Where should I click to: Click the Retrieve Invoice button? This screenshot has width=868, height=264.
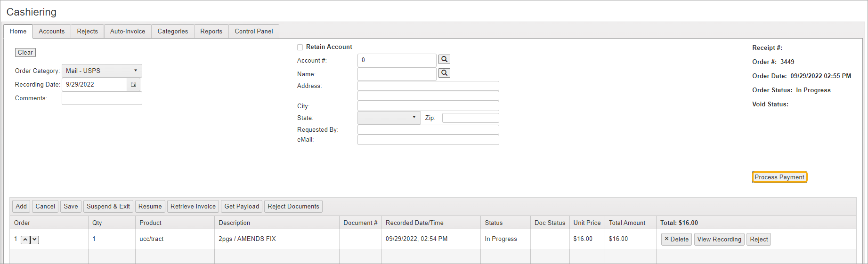tap(193, 206)
